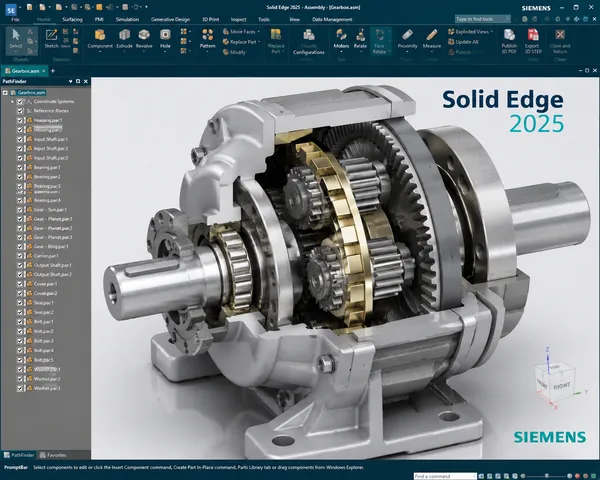This screenshot has width=600, height=480.
Task: Open the Generative Design tab
Action: click(170, 19)
